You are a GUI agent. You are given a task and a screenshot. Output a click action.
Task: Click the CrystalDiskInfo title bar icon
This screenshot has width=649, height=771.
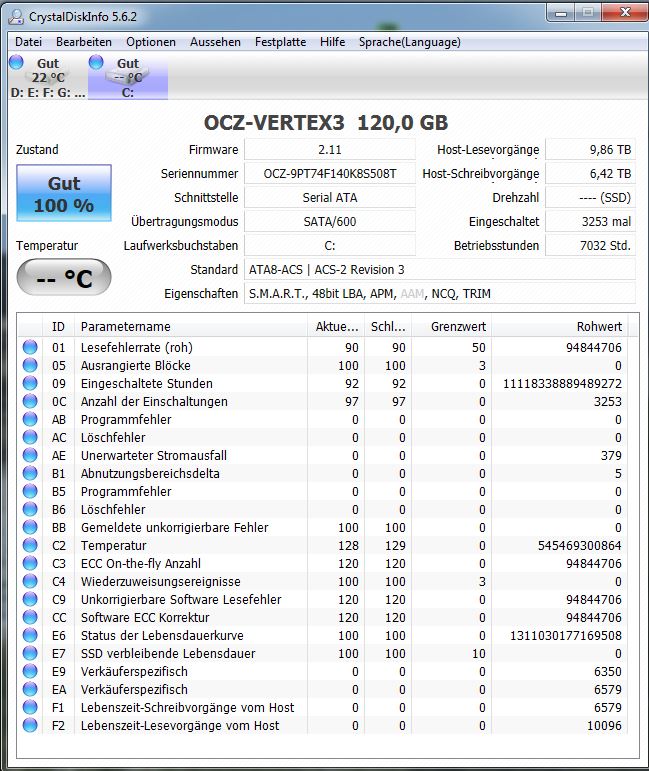(16, 17)
